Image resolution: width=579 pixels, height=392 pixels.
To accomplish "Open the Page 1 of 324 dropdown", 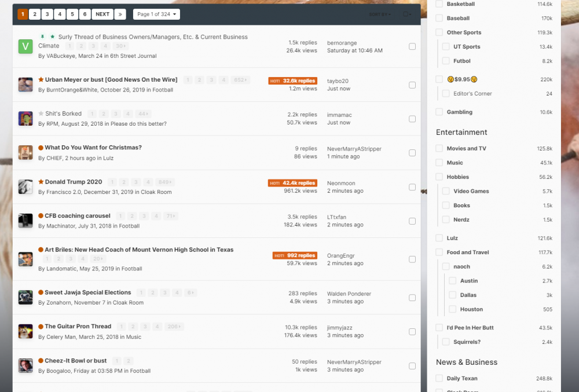I will 156,14.
